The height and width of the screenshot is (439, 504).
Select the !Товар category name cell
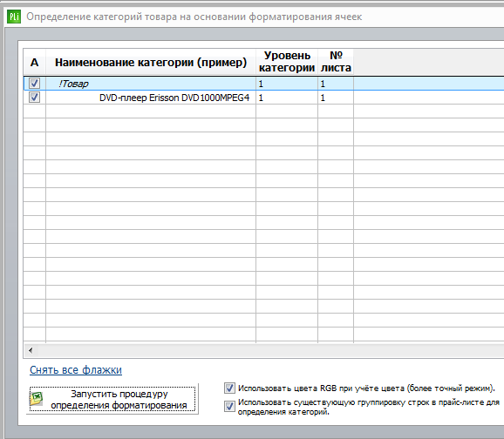tap(151, 84)
